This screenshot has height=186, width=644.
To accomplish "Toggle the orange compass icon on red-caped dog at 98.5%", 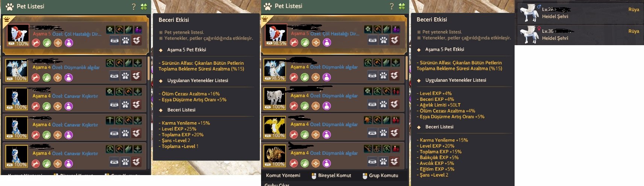I will pyautogui.click(x=316, y=43).
